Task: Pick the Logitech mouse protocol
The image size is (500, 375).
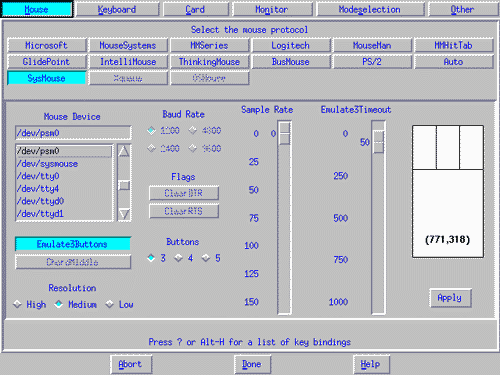Action: point(290,45)
